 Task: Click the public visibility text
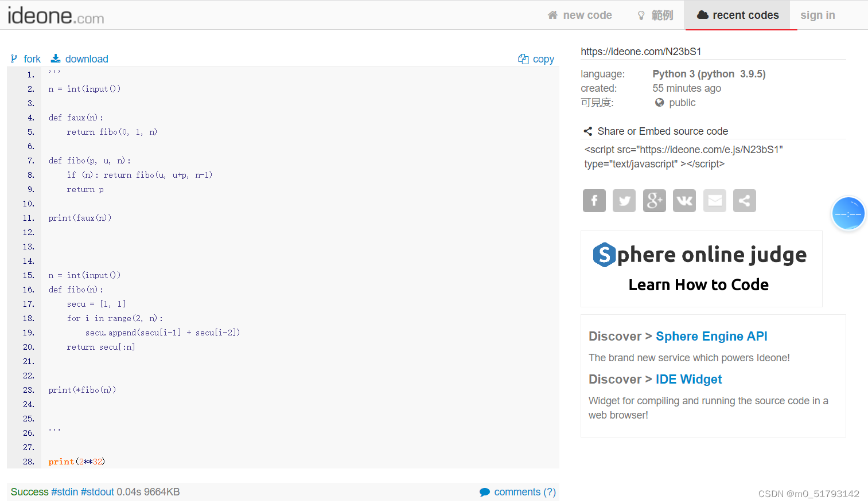tap(682, 103)
